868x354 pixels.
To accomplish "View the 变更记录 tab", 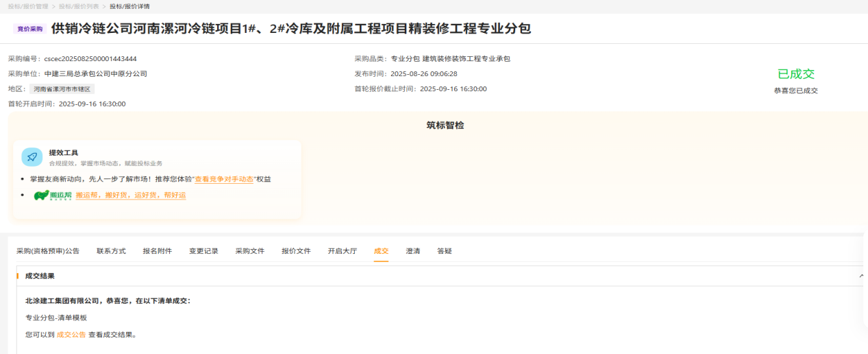I will click(203, 251).
